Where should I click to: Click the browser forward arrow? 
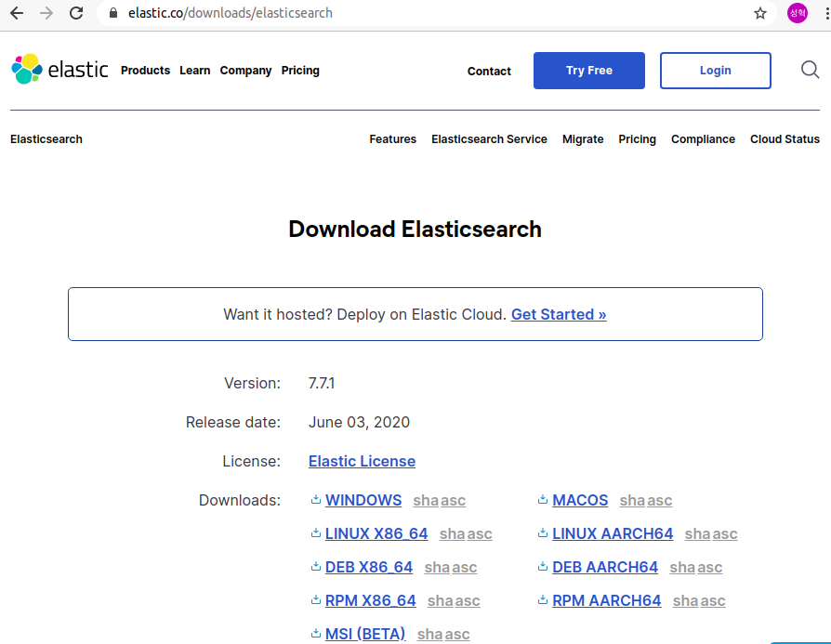coord(46,13)
